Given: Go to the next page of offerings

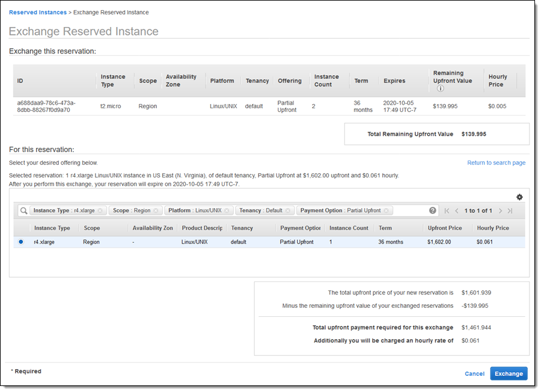Looking at the screenshot, I should [500, 211].
